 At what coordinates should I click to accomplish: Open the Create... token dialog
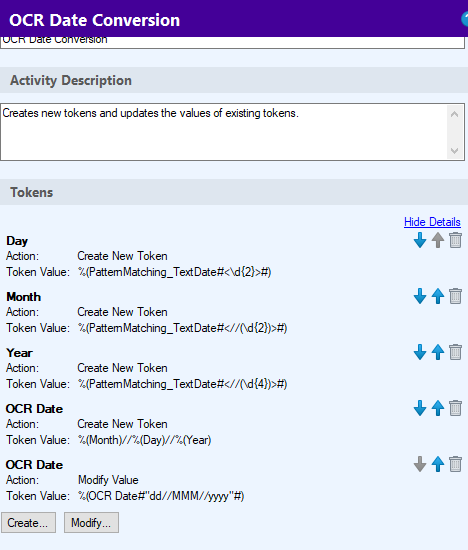coord(28,523)
